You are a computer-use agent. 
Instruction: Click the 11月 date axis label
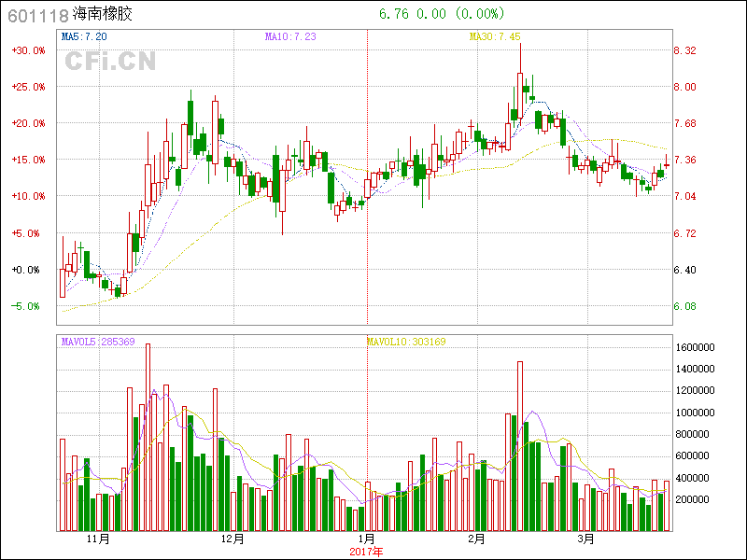(98, 539)
